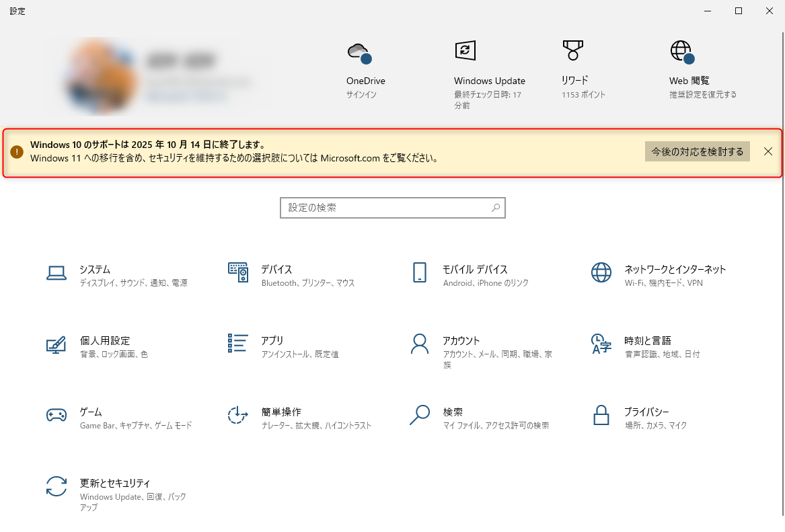The image size is (785, 532).
Task: Click the 今後の対応を検討する button
Action: pos(697,151)
